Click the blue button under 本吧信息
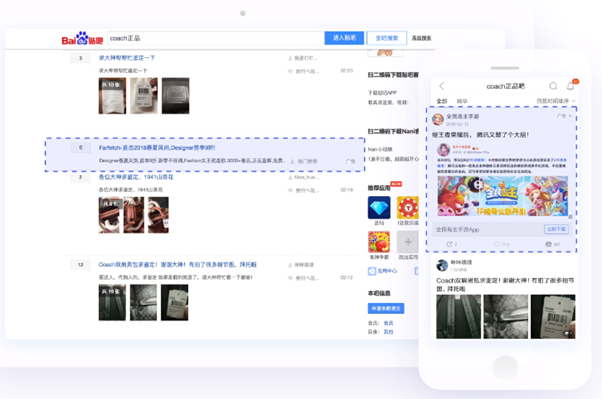Screen dimensions: 602x399 pos(386,308)
